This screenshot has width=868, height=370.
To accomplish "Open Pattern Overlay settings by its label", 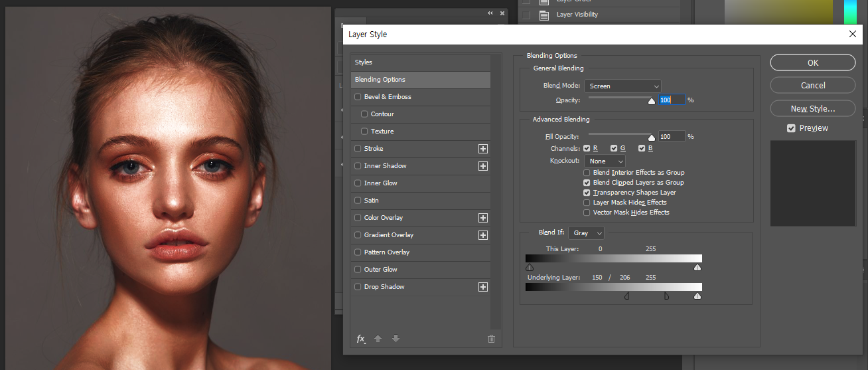I will coord(387,252).
